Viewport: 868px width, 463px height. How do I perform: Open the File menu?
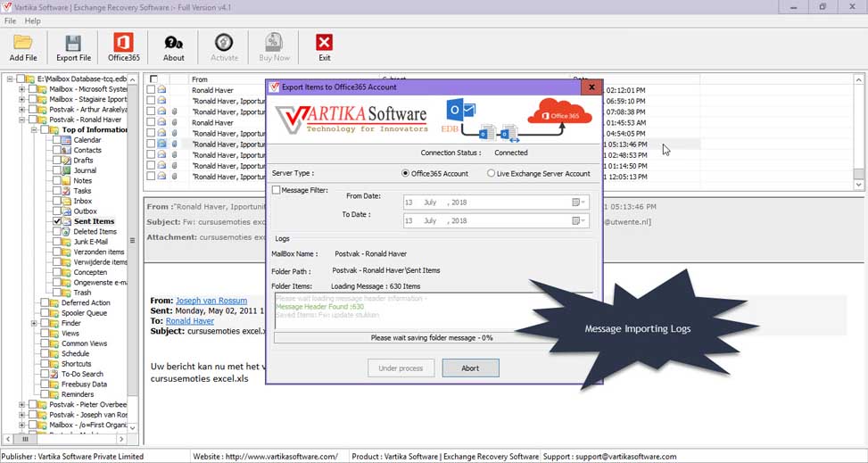click(11, 21)
